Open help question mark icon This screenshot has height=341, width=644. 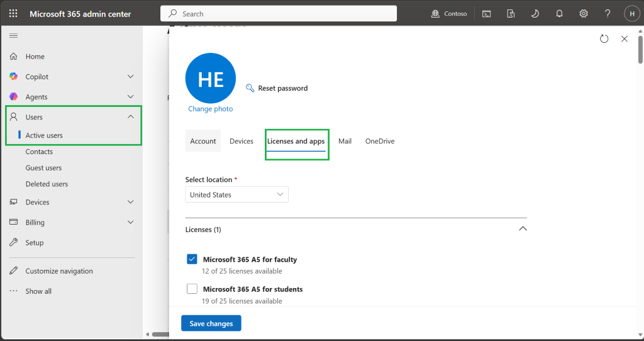coord(608,14)
